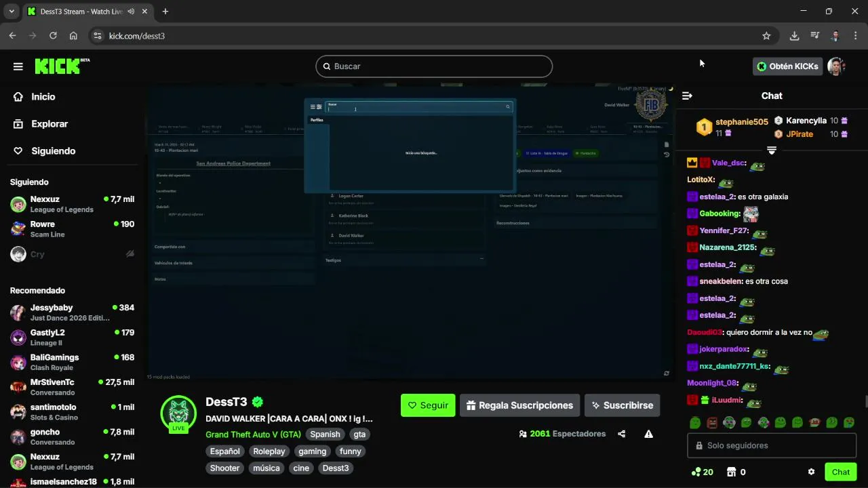Open MrStivenTc recommended channel
868x488 pixels.
point(73,387)
